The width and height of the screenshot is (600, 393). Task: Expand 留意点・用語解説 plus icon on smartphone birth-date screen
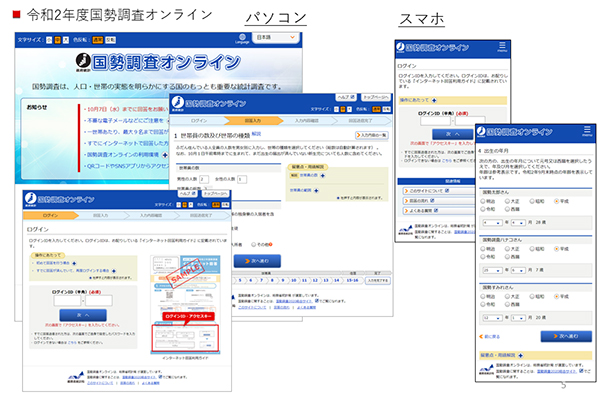tap(520, 355)
